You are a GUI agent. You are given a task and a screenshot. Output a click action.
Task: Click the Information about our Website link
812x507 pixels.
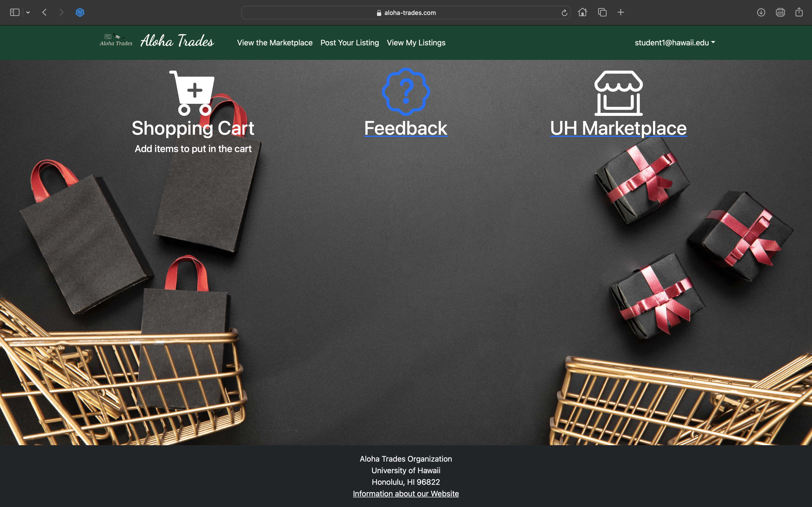click(406, 493)
